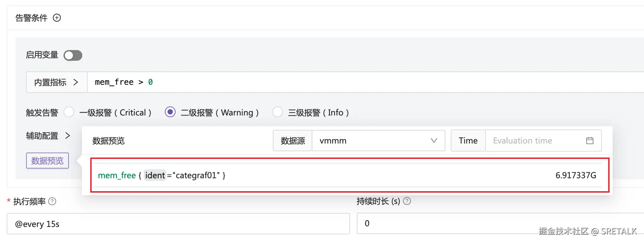Select 三级报警 (Info) radio button
The width and height of the screenshot is (644, 243).
[x=277, y=112]
